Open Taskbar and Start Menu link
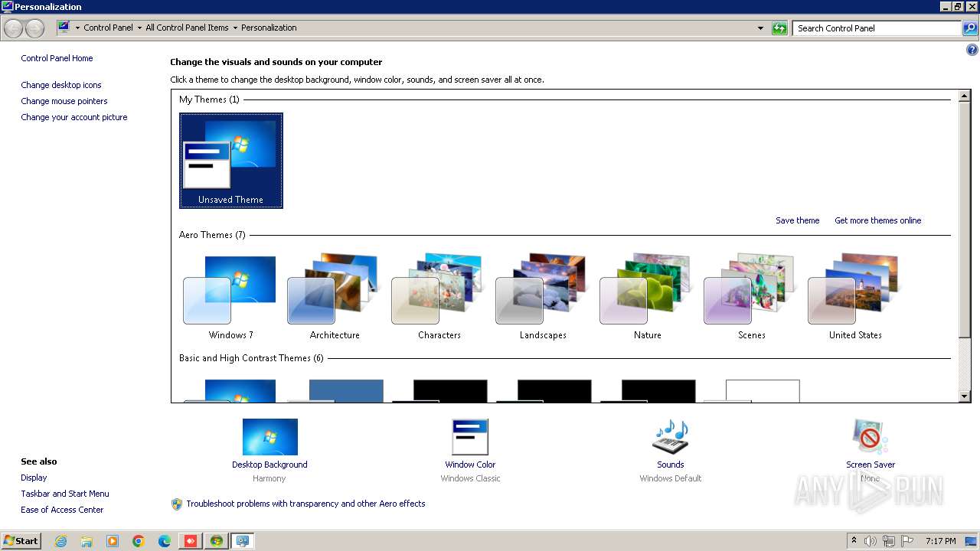The height and width of the screenshot is (551, 980). (x=65, y=494)
